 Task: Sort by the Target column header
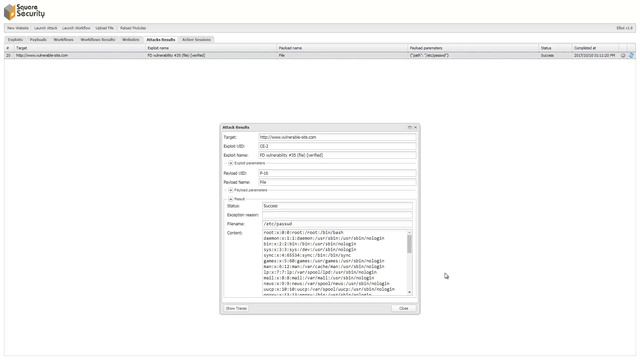point(80,48)
